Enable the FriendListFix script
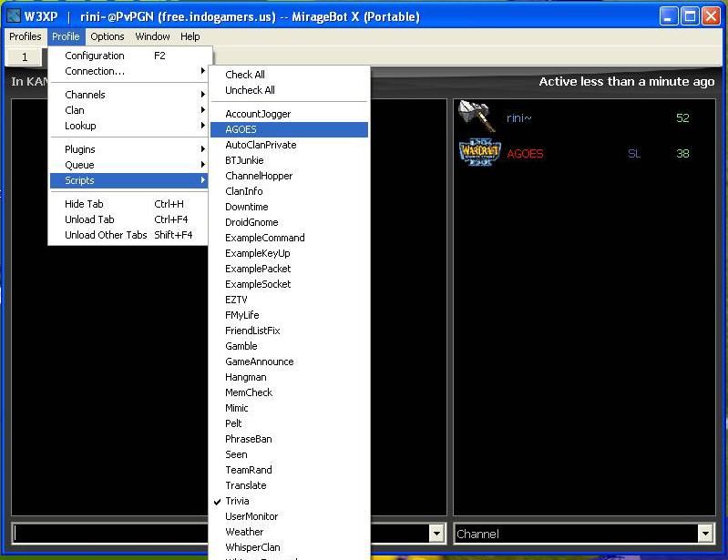Screen dimensions: 728x560 pyautogui.click(x=289, y=331)
